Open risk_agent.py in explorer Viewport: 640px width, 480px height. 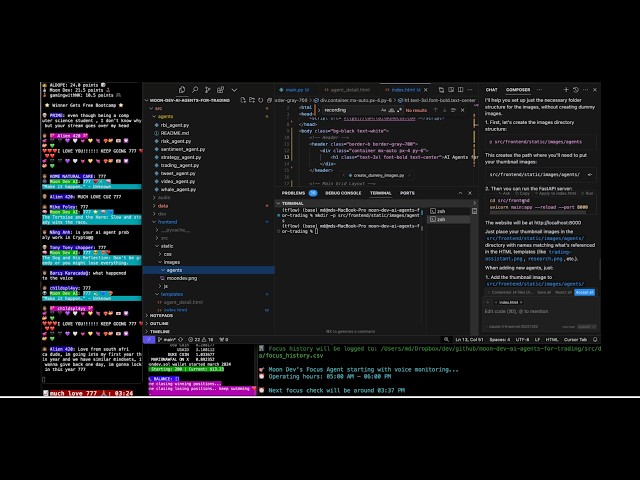coord(176,141)
